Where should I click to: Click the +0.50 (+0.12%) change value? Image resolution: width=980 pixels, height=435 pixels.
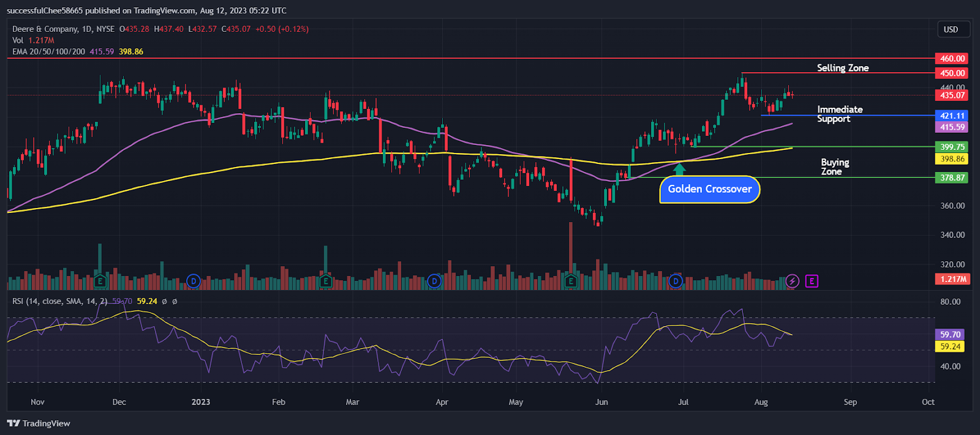point(282,29)
